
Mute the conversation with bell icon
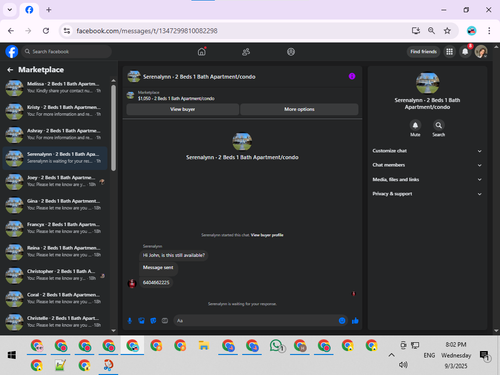[415, 125]
